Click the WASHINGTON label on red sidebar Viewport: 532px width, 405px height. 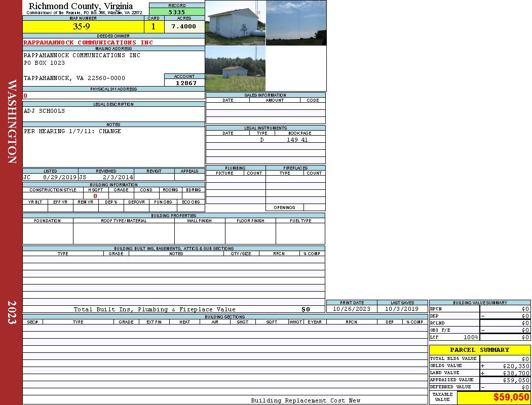(12, 120)
